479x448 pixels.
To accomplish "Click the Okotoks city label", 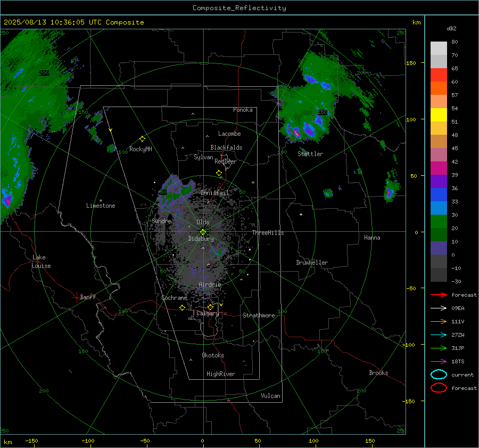I will [x=213, y=355].
